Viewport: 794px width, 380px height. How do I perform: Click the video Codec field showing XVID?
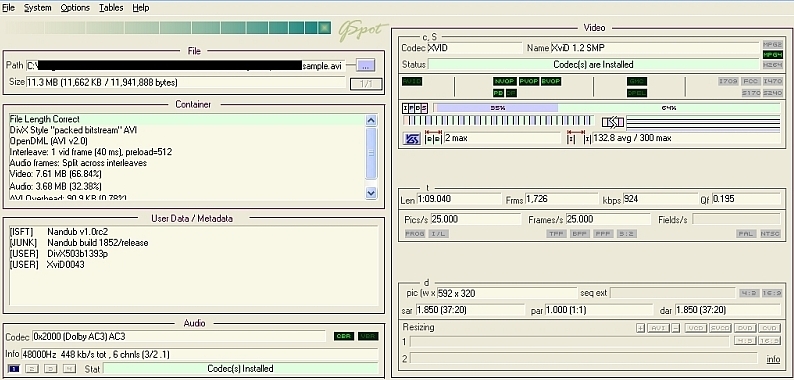475,48
